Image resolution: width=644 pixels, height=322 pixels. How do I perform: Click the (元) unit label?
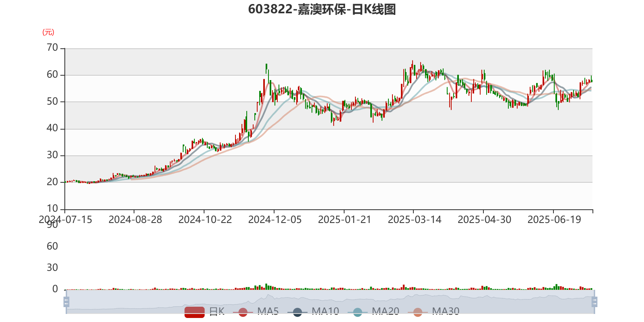coord(48,32)
